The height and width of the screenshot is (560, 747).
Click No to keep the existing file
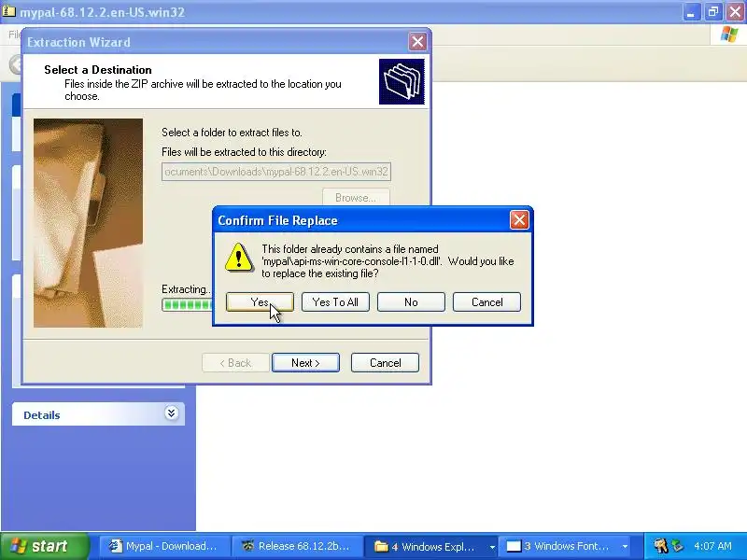point(411,301)
